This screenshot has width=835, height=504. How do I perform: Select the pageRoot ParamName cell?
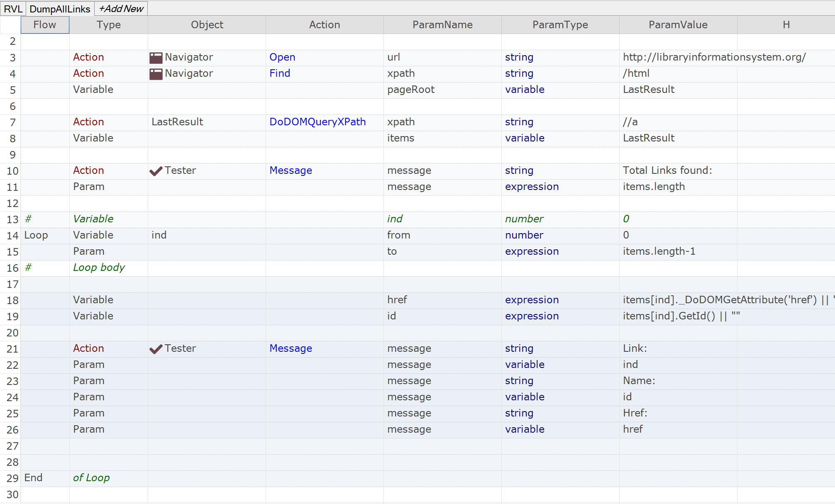411,90
